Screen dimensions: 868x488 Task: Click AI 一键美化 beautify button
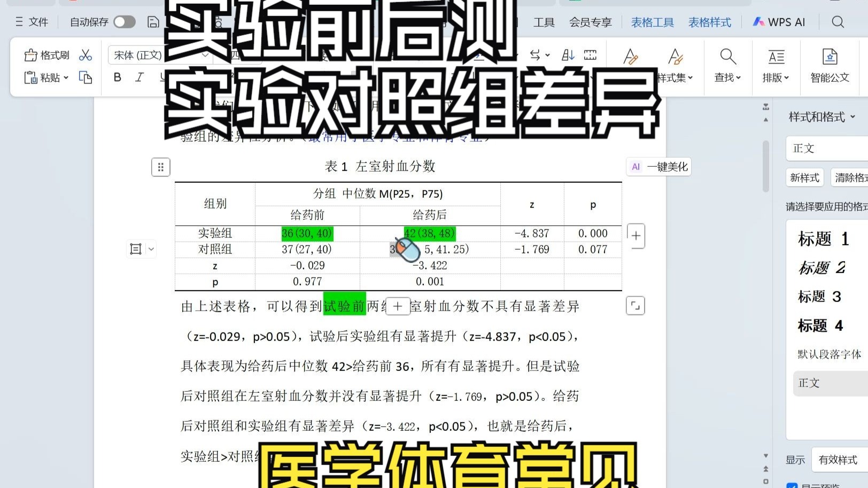tap(658, 166)
